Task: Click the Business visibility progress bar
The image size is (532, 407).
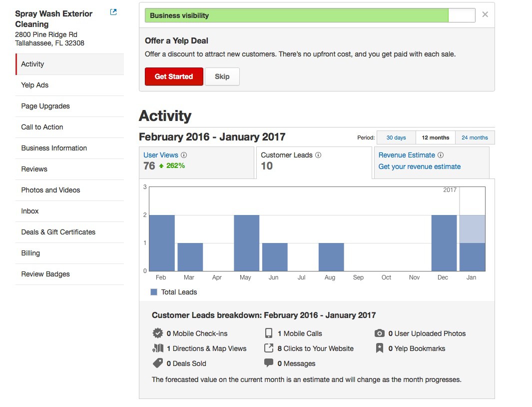Action: coord(310,15)
